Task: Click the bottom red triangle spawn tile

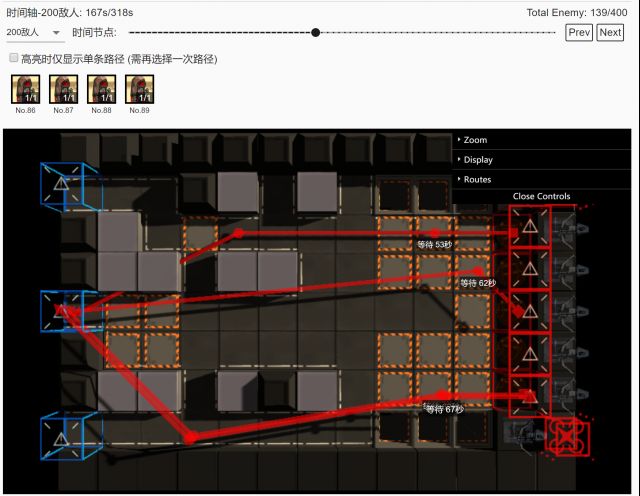Action: point(529,395)
